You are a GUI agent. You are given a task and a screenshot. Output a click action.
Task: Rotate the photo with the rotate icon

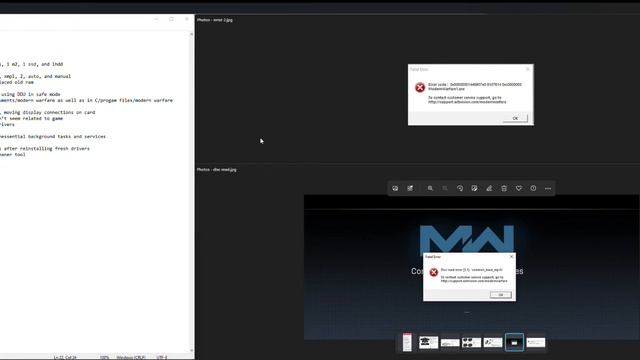[x=460, y=188]
